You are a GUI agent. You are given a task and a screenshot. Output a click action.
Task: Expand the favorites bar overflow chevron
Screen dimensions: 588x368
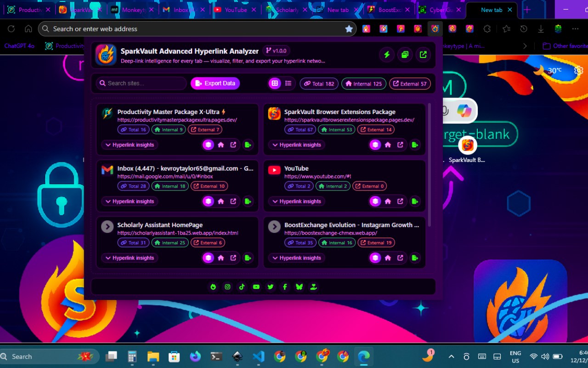coord(525,46)
